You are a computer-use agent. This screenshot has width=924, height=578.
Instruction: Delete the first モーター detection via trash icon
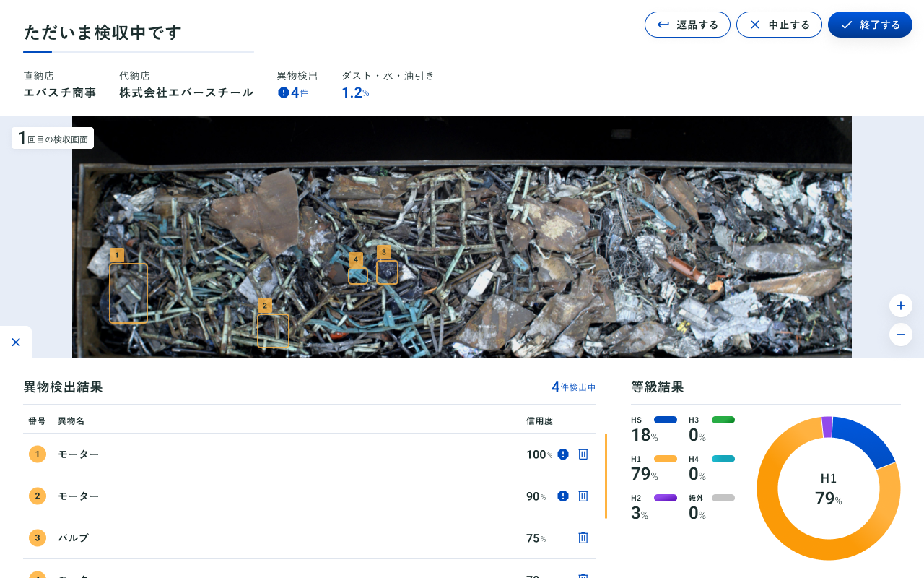pos(583,454)
